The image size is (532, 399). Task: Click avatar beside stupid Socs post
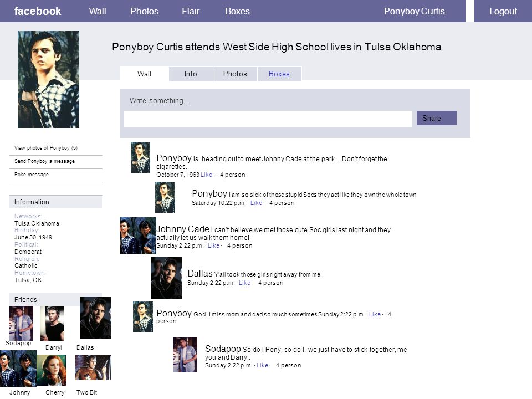click(x=165, y=197)
